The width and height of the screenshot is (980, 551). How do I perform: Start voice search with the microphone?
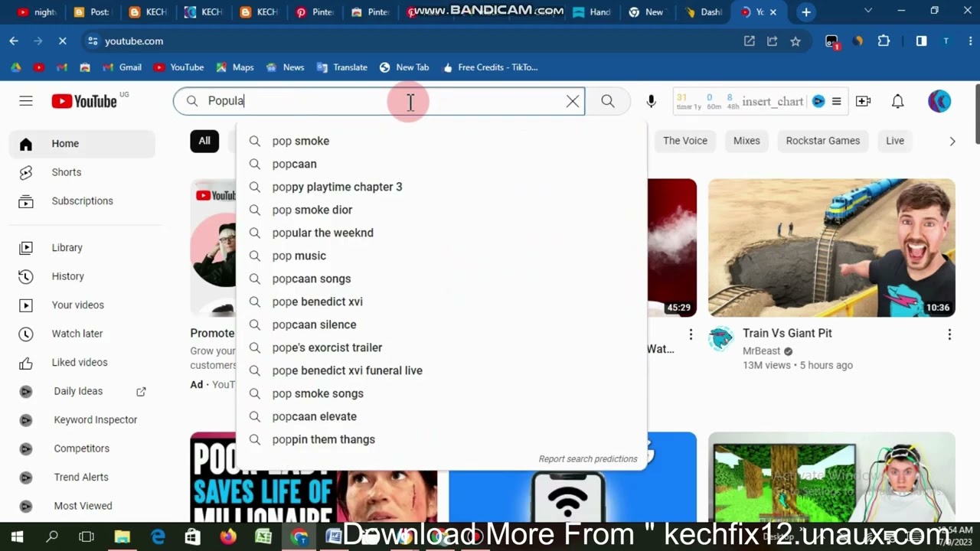pos(651,101)
